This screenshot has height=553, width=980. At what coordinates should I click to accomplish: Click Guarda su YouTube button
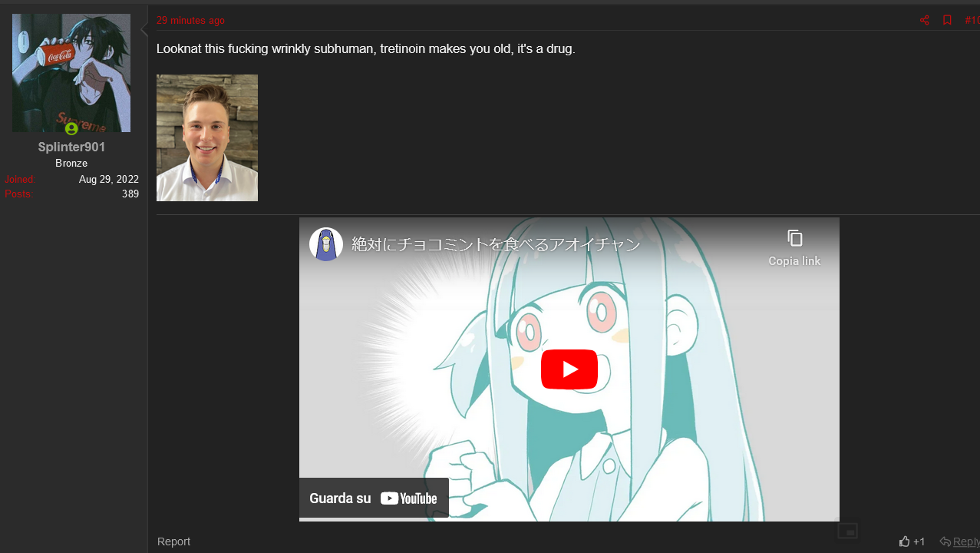[374, 498]
